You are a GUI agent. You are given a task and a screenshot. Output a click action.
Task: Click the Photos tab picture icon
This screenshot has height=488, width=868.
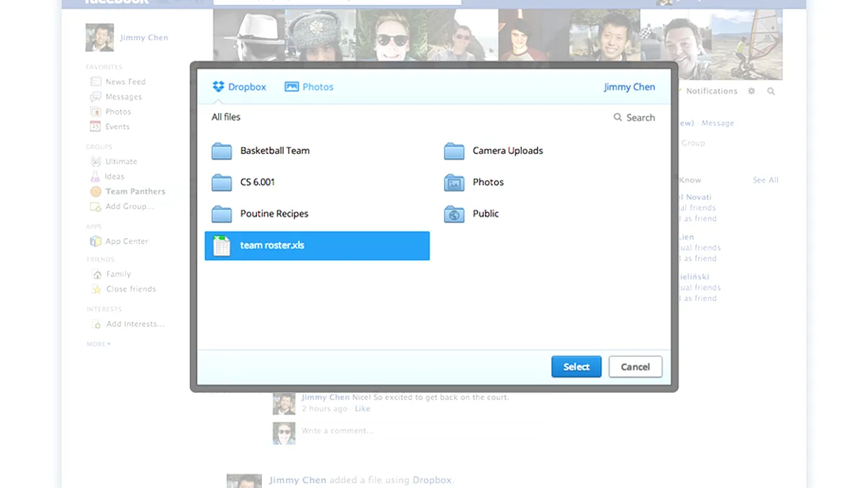pos(291,87)
